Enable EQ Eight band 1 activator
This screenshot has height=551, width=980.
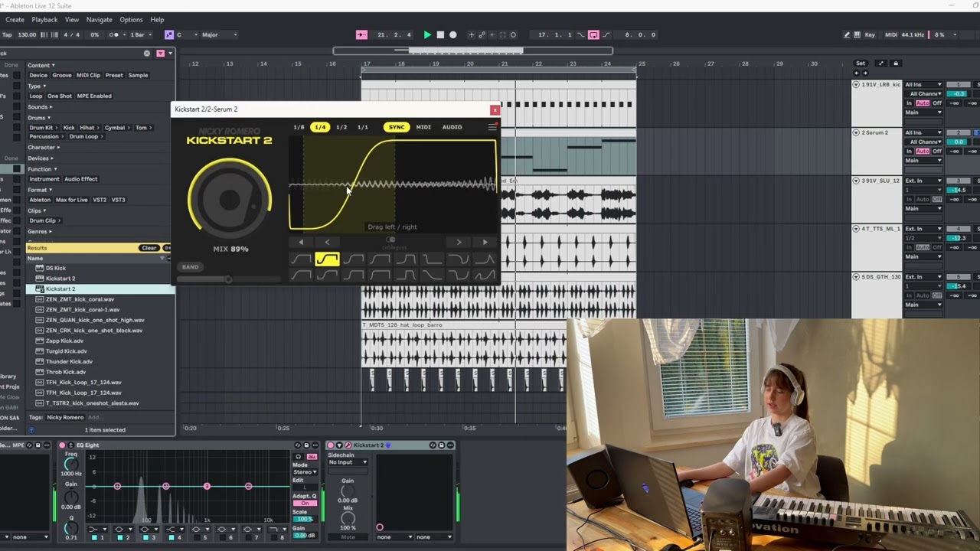pos(95,537)
